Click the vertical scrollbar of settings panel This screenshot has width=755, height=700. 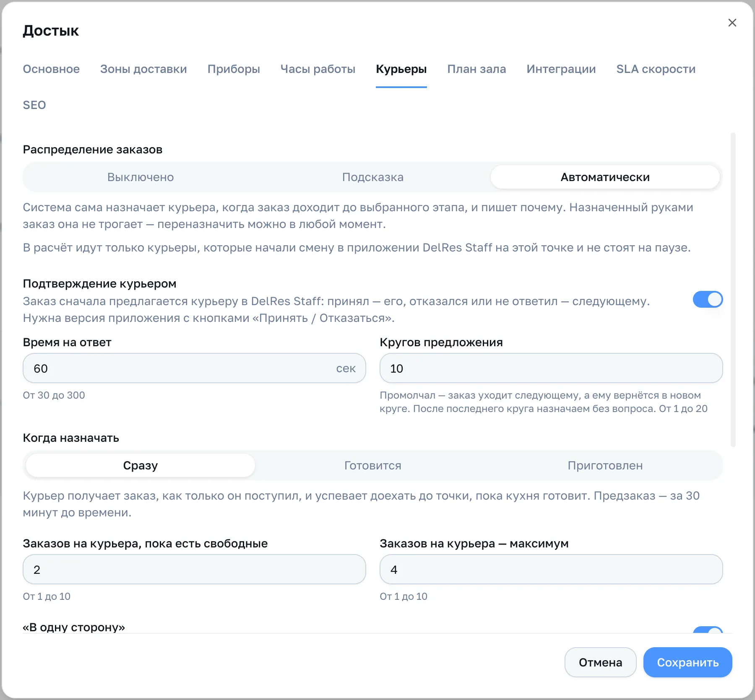[x=733, y=289]
